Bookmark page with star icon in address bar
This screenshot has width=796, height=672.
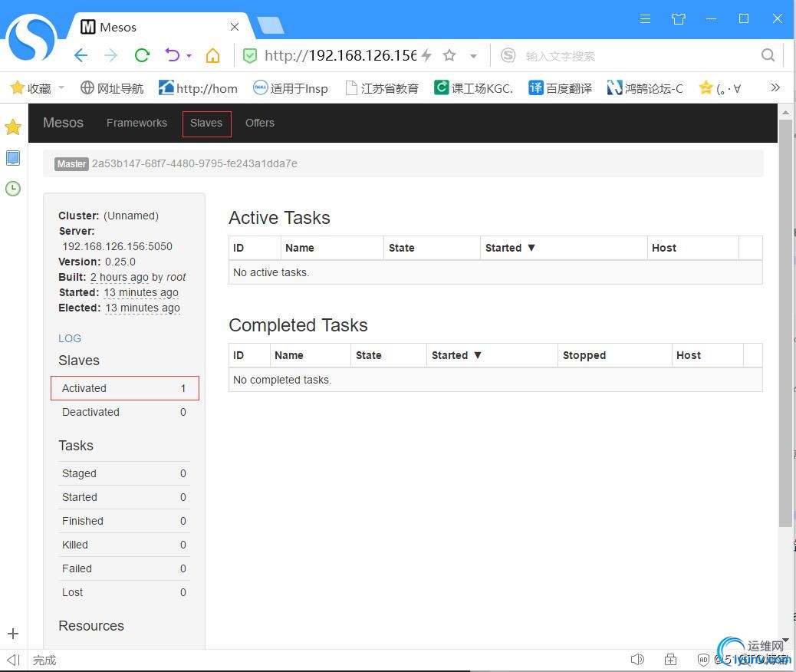coord(449,55)
